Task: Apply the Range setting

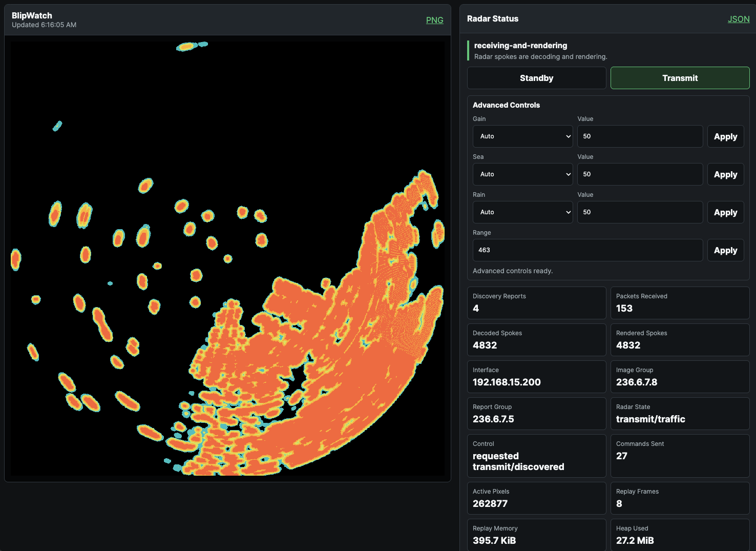Action: (725, 250)
